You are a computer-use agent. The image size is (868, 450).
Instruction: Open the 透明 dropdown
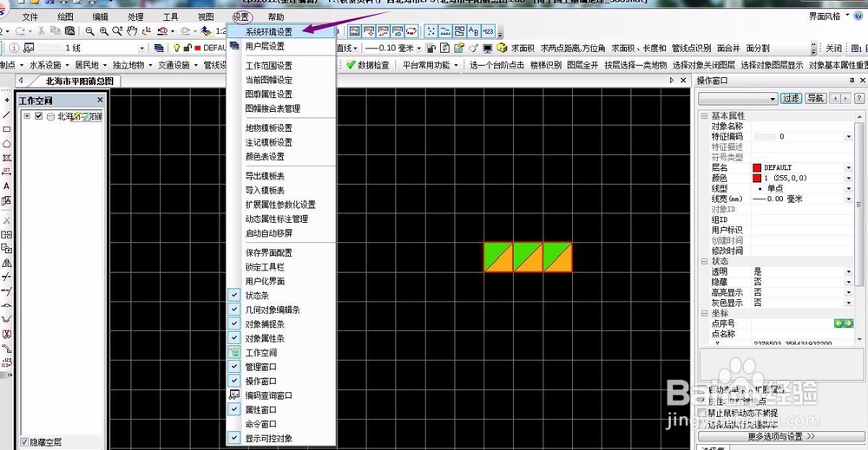point(848,271)
